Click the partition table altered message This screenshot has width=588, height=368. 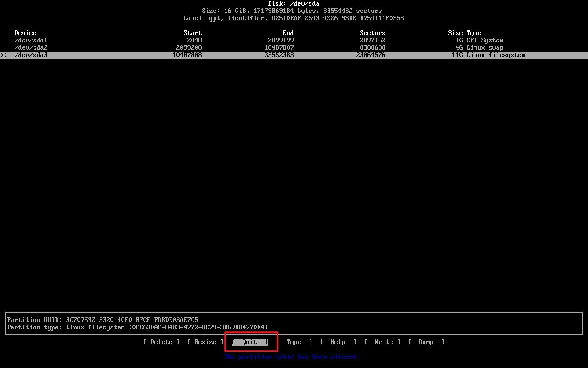click(292, 356)
